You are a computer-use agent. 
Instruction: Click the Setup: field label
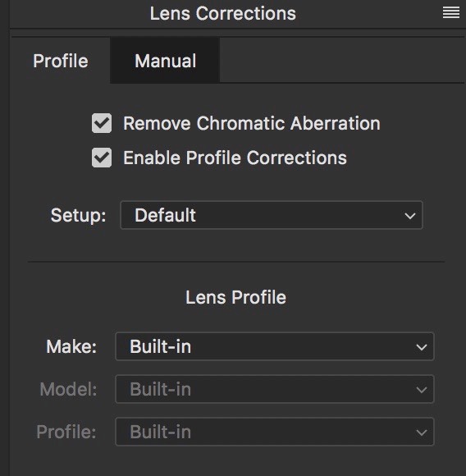tap(78, 215)
